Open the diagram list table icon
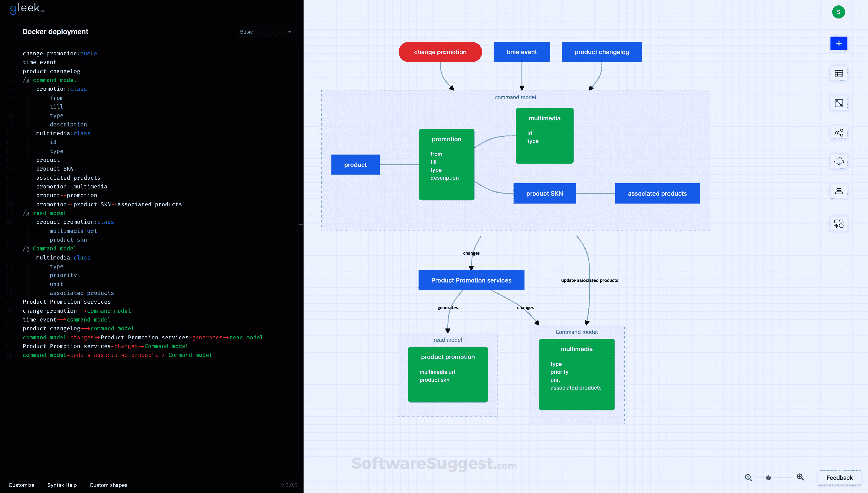The image size is (868, 493). pos(839,73)
